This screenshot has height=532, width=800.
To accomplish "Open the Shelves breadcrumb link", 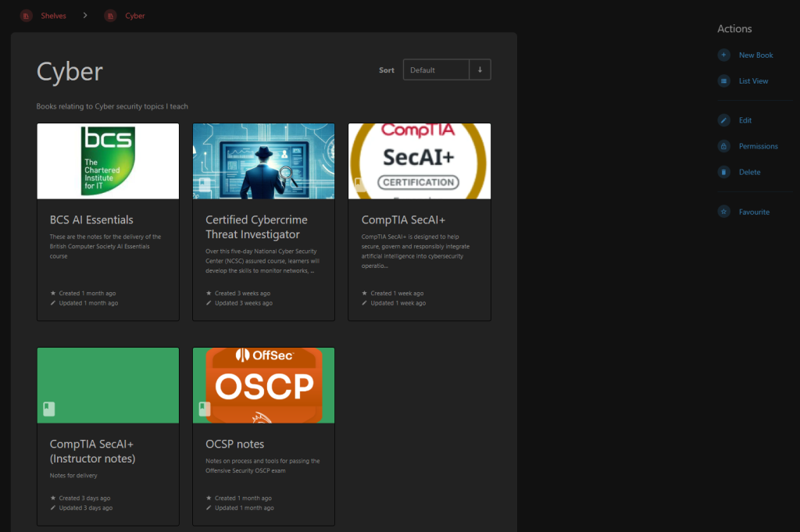I will pyautogui.click(x=53, y=16).
